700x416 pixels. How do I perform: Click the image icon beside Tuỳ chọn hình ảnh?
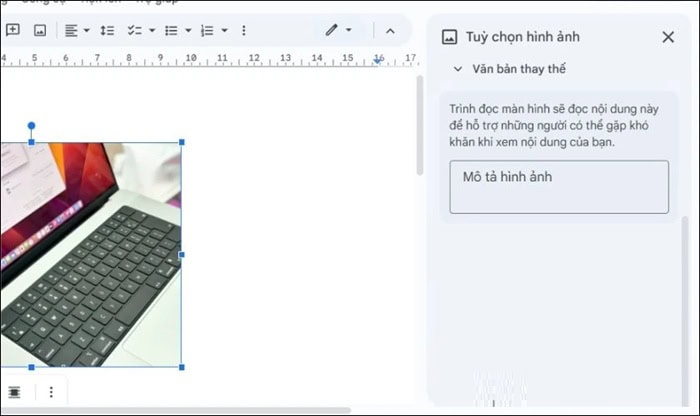coord(449,37)
